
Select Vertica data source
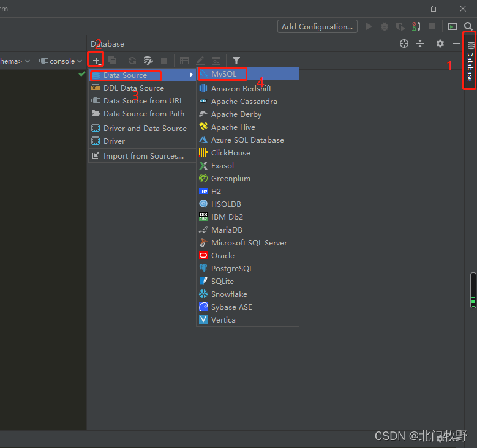(247, 319)
